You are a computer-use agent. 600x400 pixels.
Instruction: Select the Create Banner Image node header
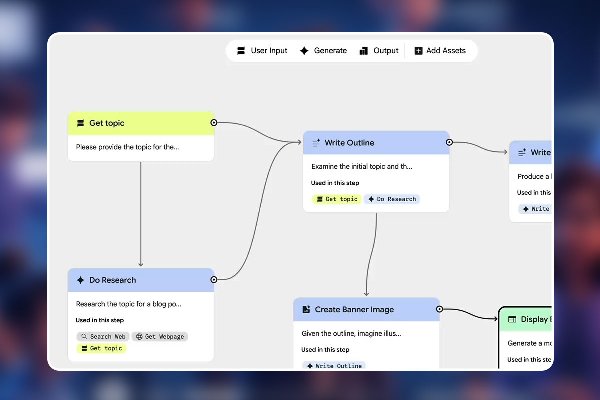[367, 310]
